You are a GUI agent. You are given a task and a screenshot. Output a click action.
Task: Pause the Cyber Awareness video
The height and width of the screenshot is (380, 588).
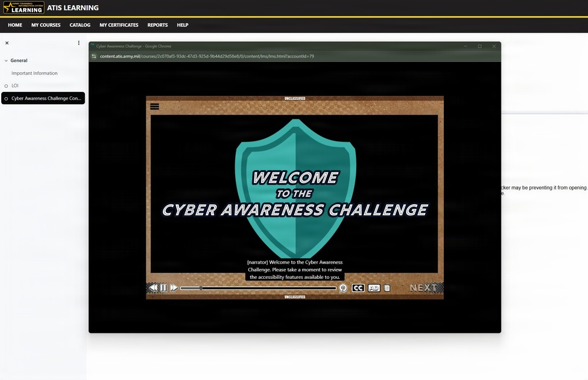click(x=163, y=288)
